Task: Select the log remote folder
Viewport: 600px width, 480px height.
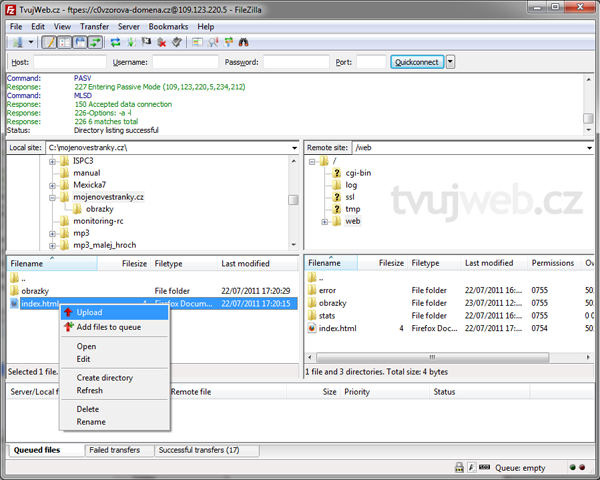Action: point(351,185)
